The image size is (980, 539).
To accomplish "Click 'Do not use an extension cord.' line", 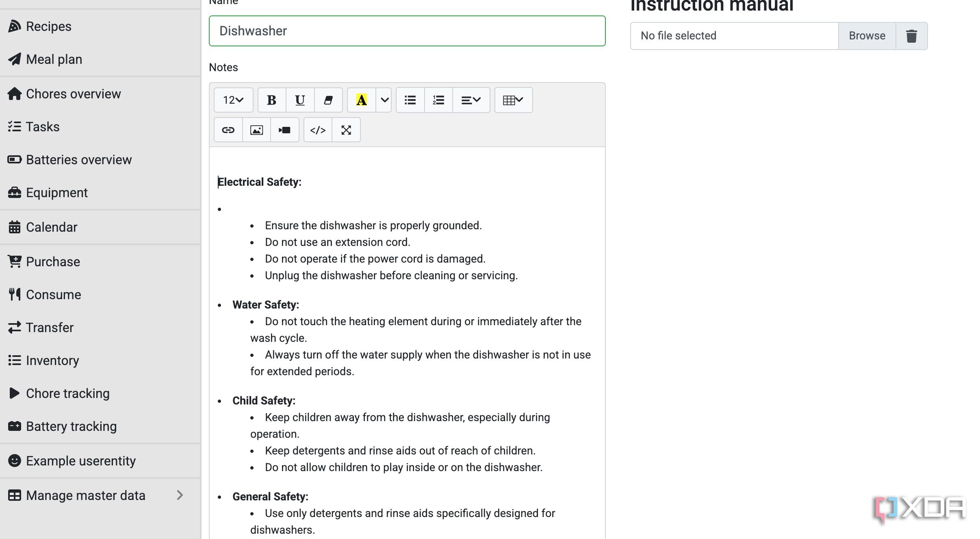I will (x=338, y=242).
